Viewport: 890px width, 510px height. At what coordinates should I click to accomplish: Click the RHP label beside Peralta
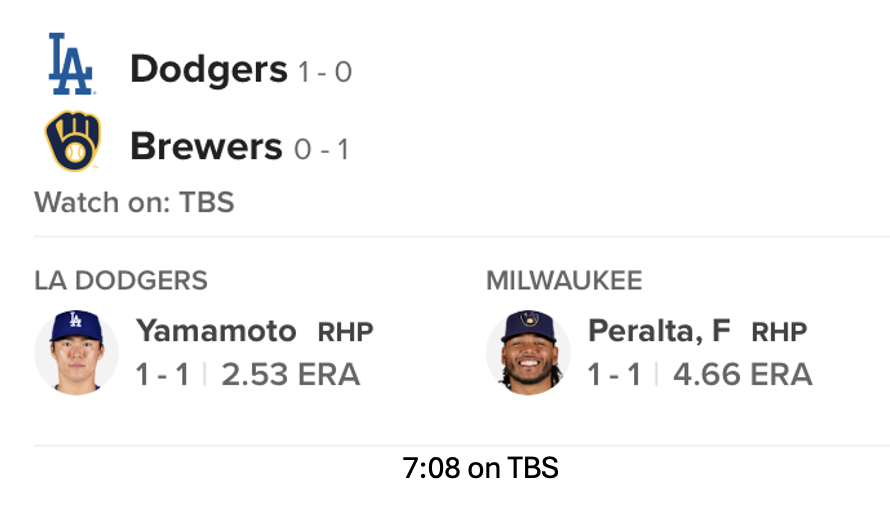pos(779,332)
